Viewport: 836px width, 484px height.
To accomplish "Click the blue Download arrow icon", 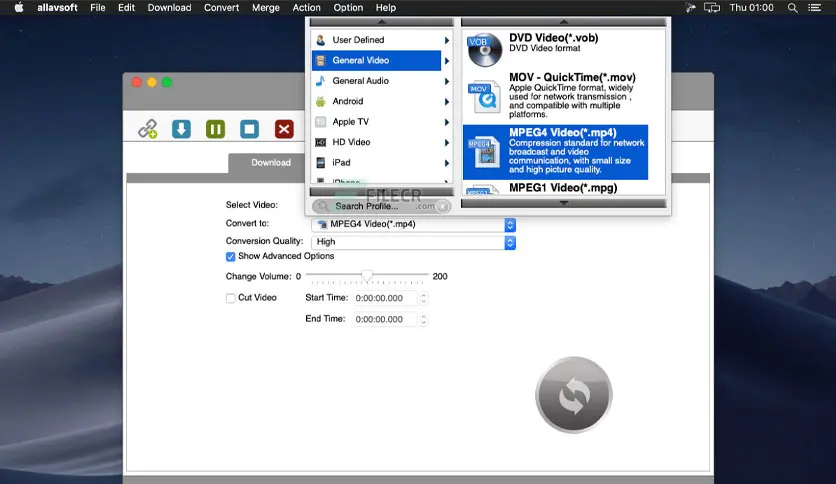I will (181, 129).
